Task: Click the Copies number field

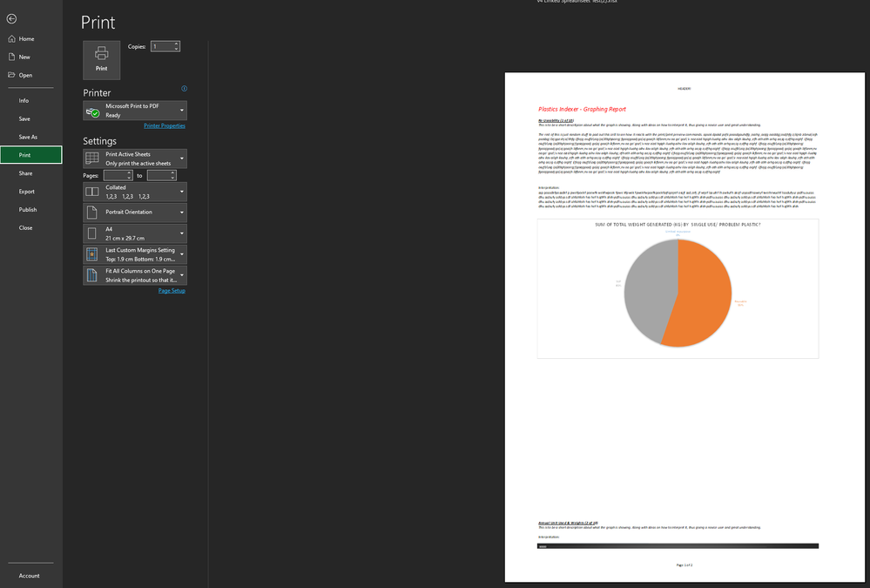Action: [x=162, y=47]
